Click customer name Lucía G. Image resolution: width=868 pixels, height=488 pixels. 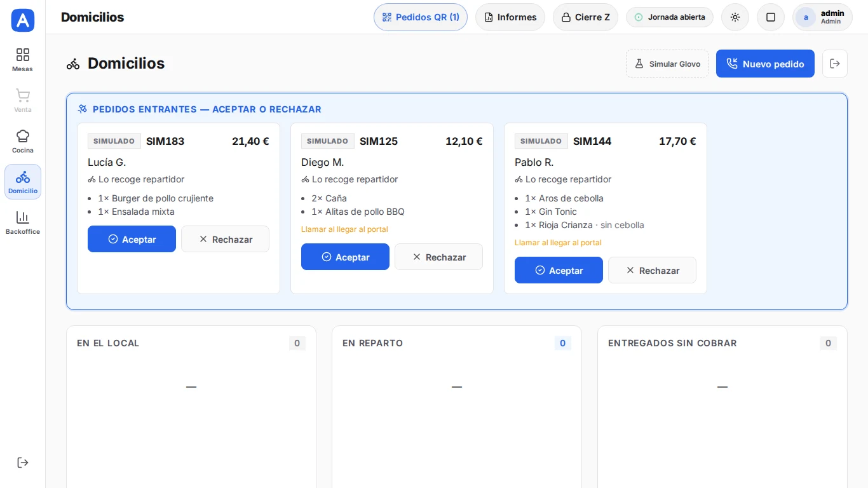pyautogui.click(x=107, y=162)
